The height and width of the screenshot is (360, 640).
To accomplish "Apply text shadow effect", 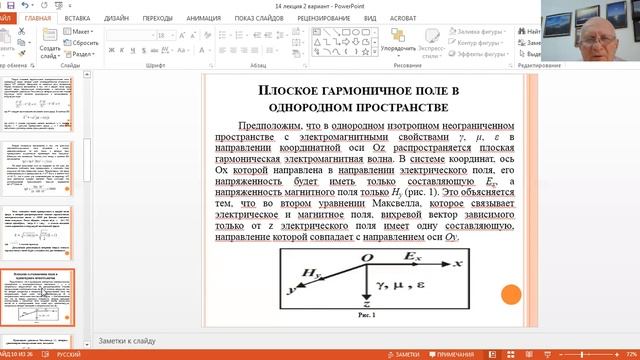I will click(144, 51).
